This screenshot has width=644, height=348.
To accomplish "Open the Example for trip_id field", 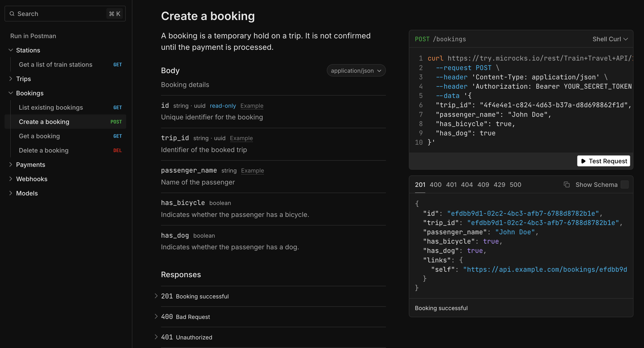I will click(x=241, y=138).
